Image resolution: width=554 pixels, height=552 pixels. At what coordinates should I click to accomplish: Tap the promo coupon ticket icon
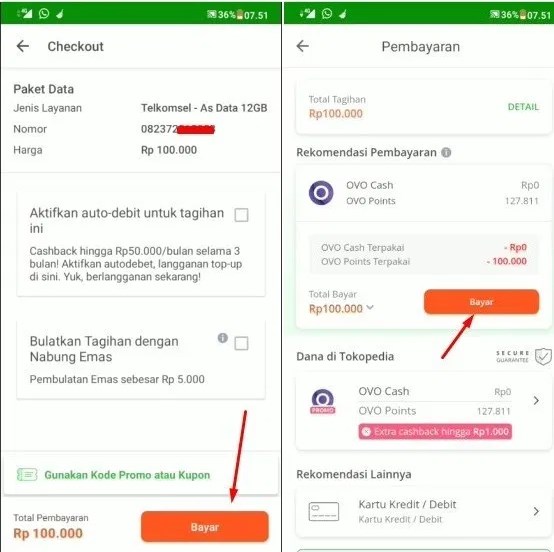tap(27, 475)
